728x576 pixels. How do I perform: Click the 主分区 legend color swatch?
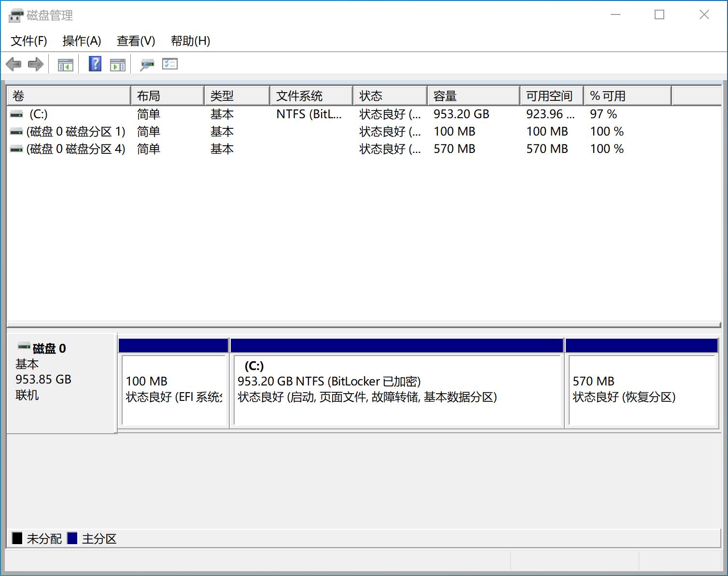click(73, 538)
